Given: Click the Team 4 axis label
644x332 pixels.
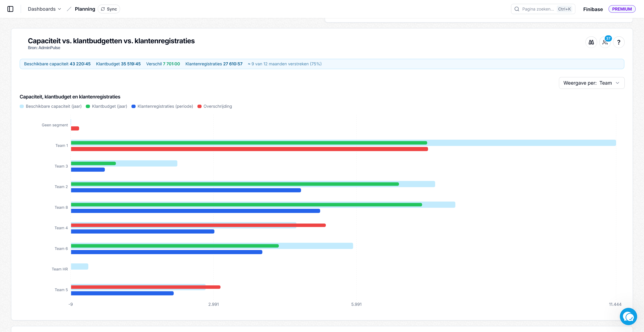Looking at the screenshot, I should (x=61, y=228).
